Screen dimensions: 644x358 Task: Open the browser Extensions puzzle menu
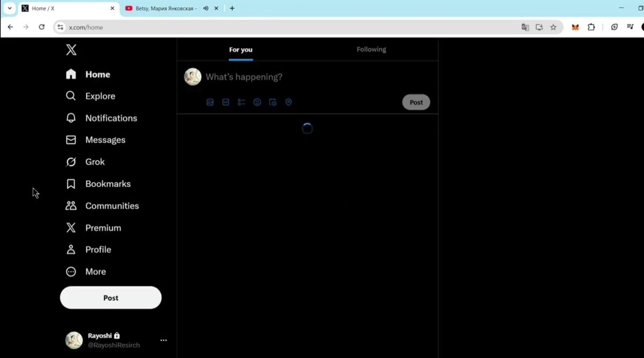(x=591, y=27)
